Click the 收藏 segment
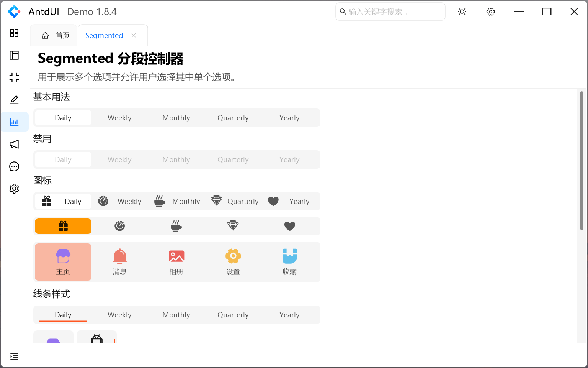This screenshot has width=588, height=368. coord(289,262)
